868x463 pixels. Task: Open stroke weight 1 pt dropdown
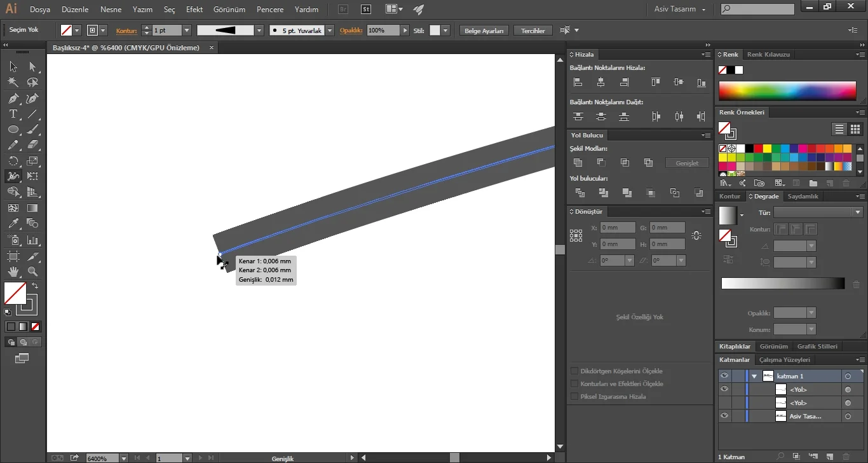pyautogui.click(x=187, y=31)
